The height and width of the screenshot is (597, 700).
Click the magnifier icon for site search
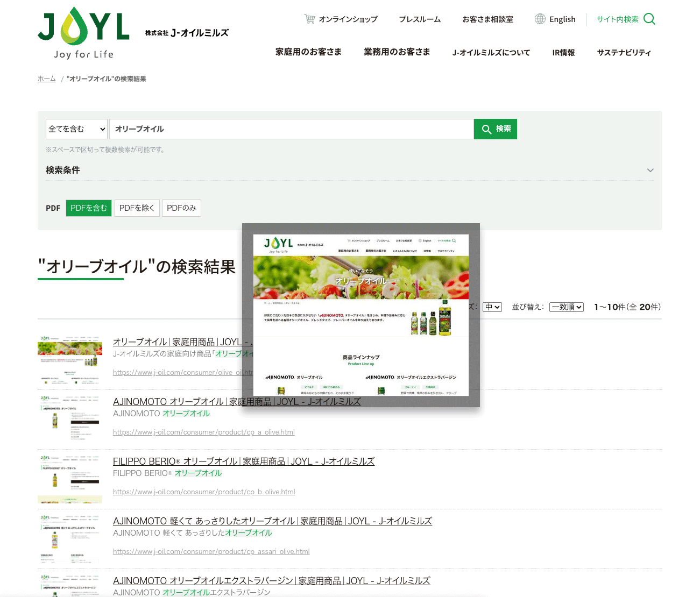(649, 19)
